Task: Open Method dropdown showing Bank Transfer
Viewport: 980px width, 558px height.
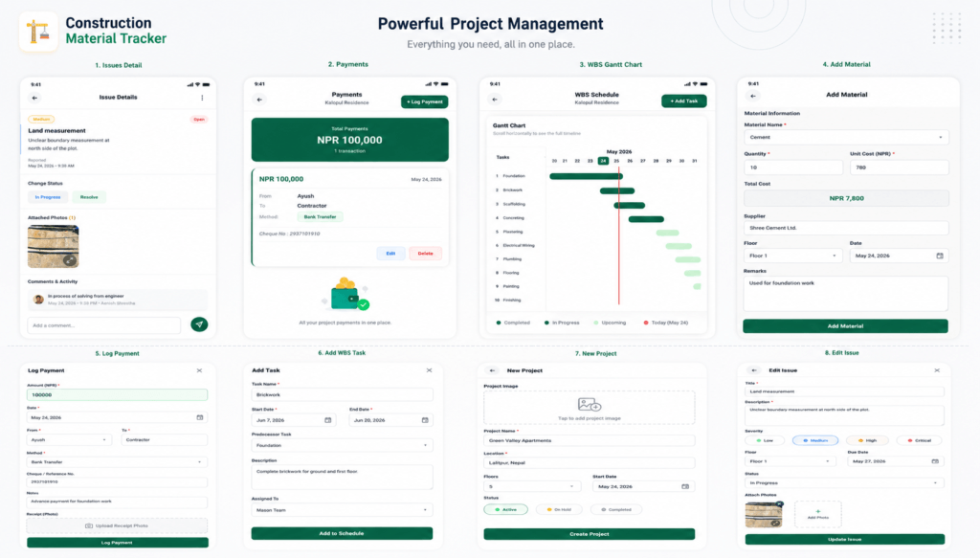Action: click(x=117, y=461)
